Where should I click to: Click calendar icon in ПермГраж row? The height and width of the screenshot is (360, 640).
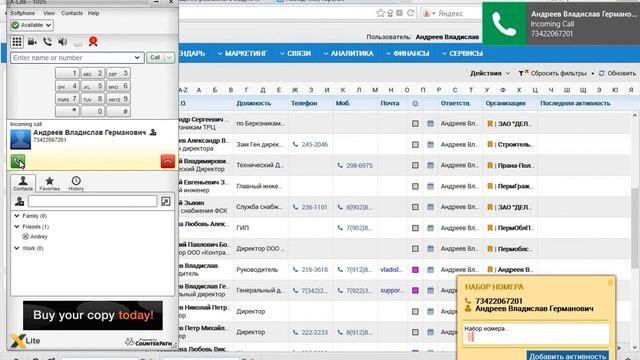coord(431,186)
